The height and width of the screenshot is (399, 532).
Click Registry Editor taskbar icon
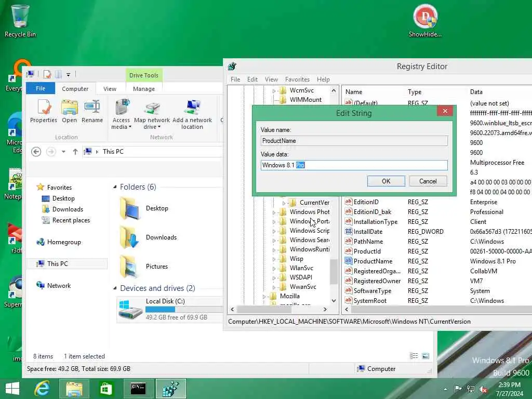tap(170, 389)
